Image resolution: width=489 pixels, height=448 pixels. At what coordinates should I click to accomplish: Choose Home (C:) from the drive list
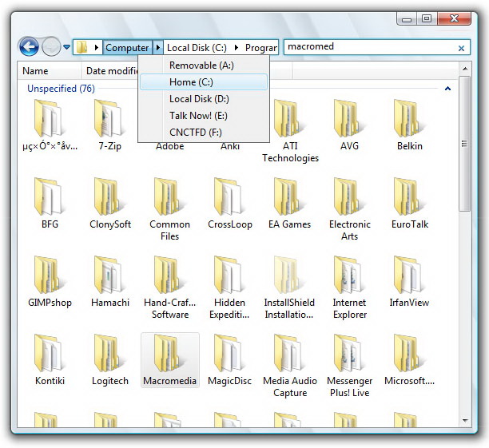click(x=191, y=82)
